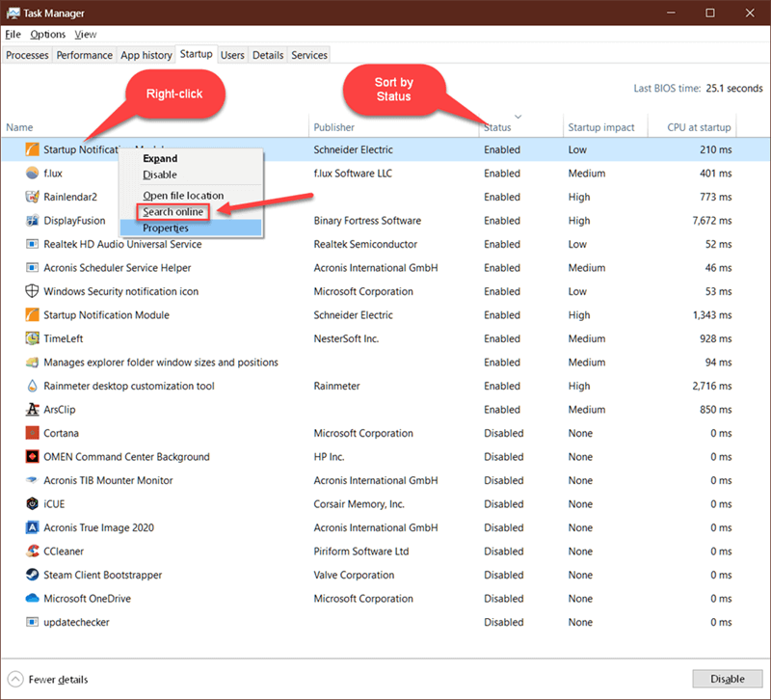Switch to the Services tab
The height and width of the screenshot is (700, 771).
click(x=309, y=55)
